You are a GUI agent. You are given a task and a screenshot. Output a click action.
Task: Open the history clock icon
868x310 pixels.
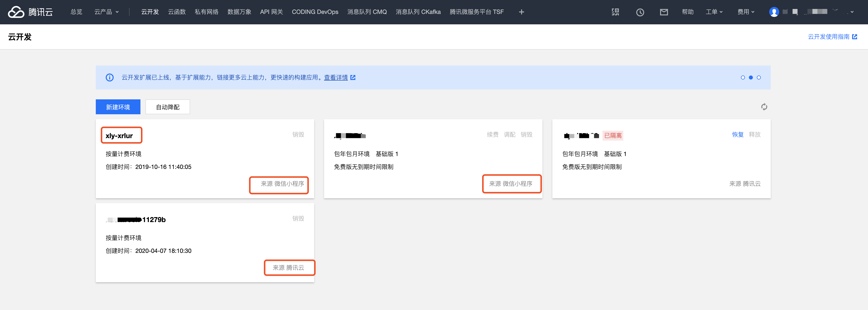[x=640, y=12]
